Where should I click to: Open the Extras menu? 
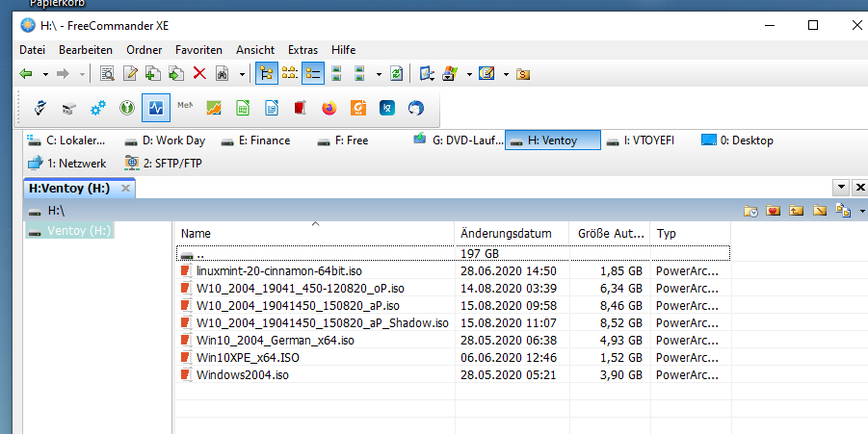(x=302, y=50)
